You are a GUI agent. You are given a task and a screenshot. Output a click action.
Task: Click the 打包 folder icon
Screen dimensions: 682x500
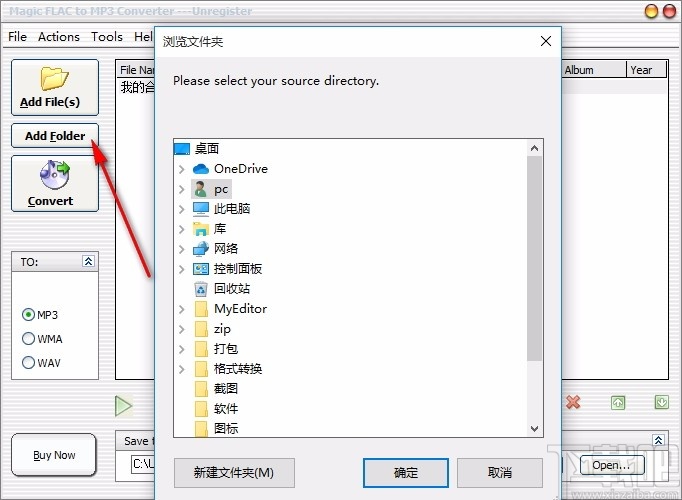tap(201, 349)
